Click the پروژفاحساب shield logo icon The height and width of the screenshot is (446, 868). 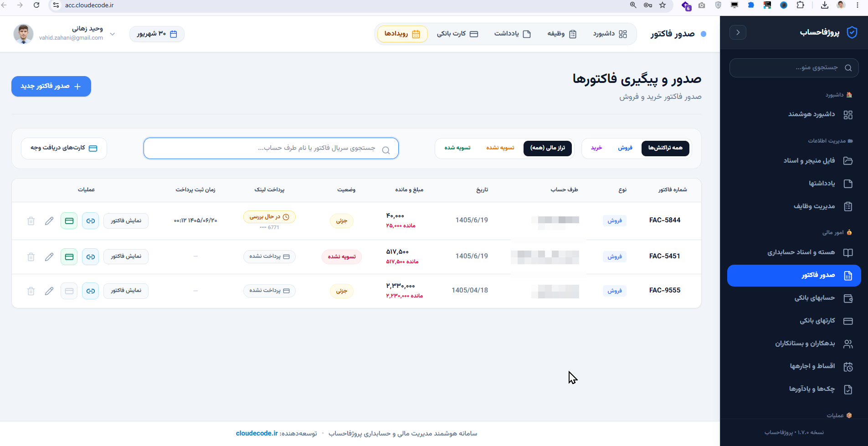[x=852, y=32]
